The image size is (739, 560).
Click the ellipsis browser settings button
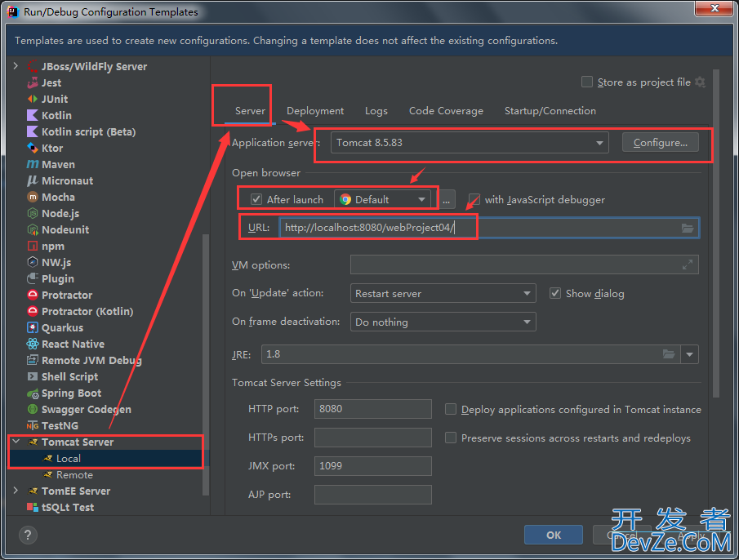click(446, 200)
